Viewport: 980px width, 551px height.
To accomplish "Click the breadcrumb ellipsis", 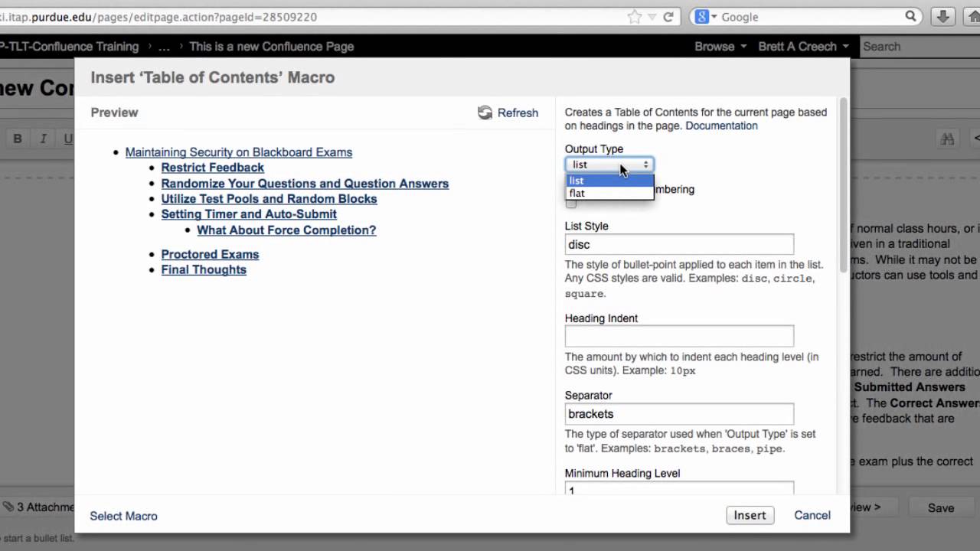I will pyautogui.click(x=164, y=47).
